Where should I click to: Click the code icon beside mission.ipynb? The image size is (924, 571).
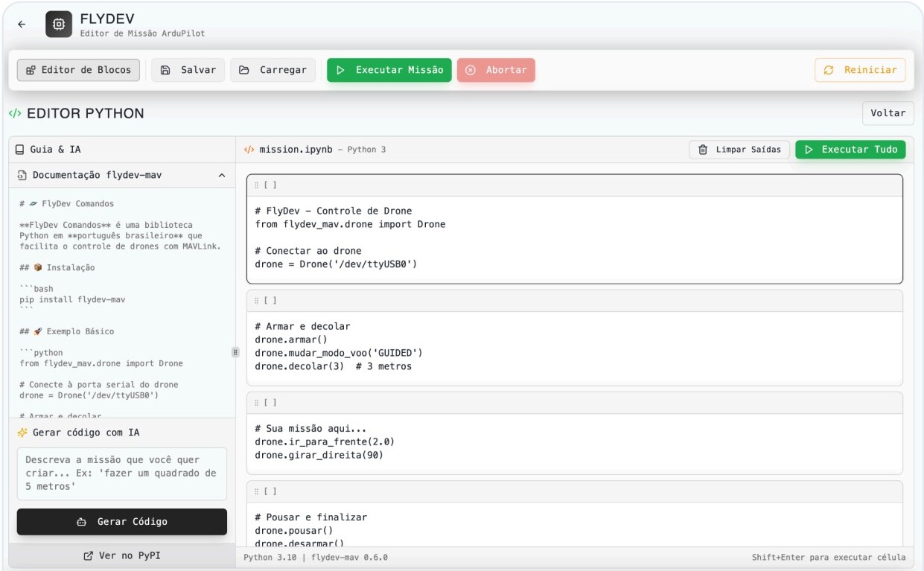pos(249,150)
